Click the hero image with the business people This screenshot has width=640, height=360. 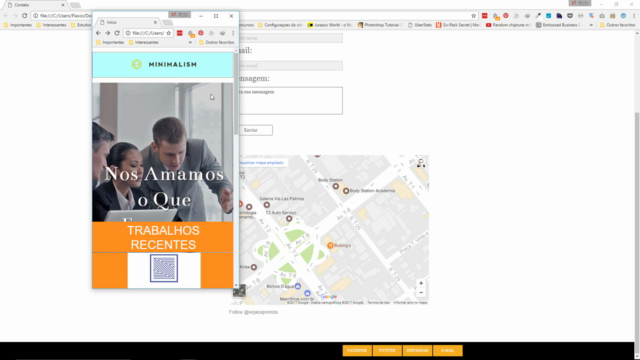pos(163,152)
